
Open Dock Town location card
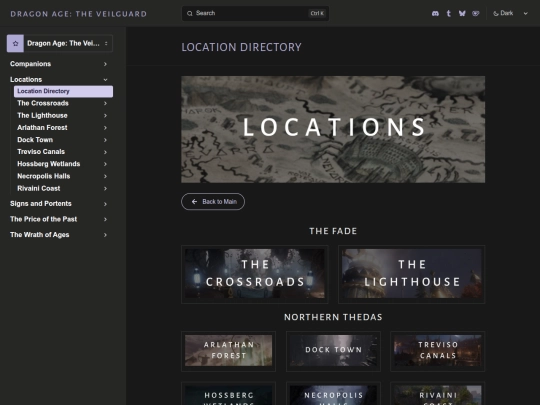333,351
